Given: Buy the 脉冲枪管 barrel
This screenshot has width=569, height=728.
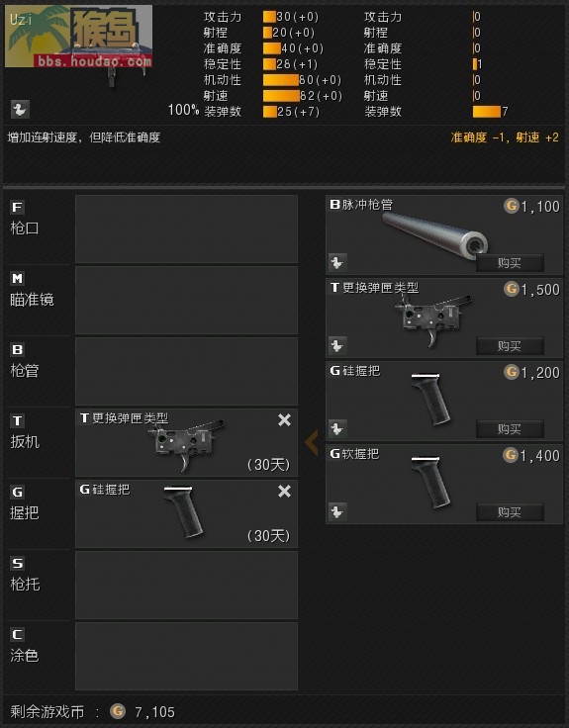Looking at the screenshot, I should (510, 263).
